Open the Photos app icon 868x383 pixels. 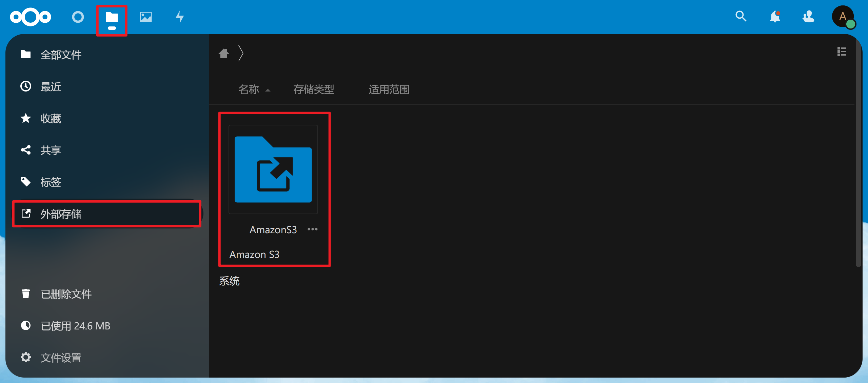pyautogui.click(x=146, y=17)
